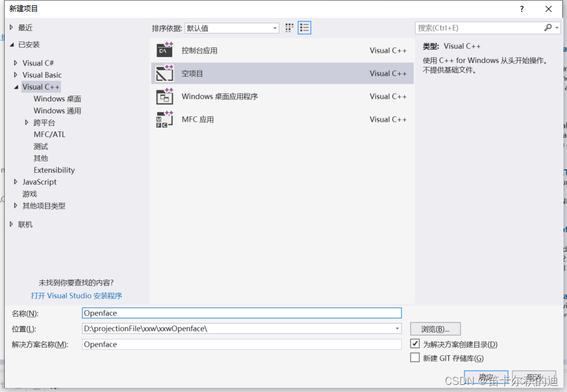Choose the MFC 应用 template name
The height and width of the screenshot is (392, 567).
tap(198, 119)
